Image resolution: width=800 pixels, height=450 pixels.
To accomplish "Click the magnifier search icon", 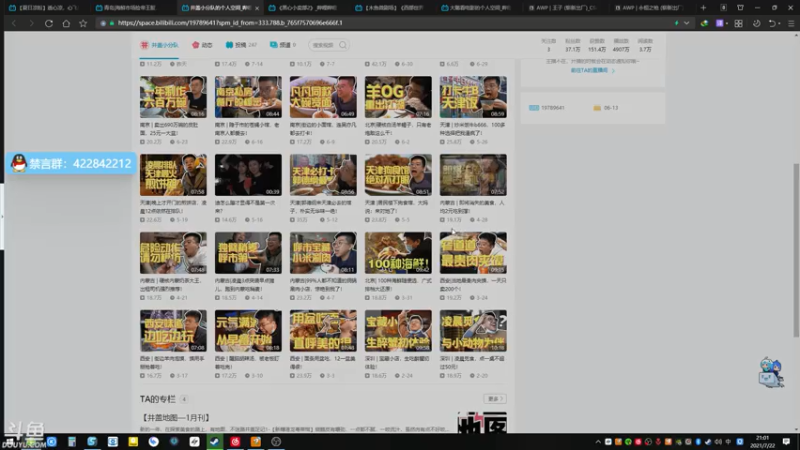I will [x=343, y=45].
